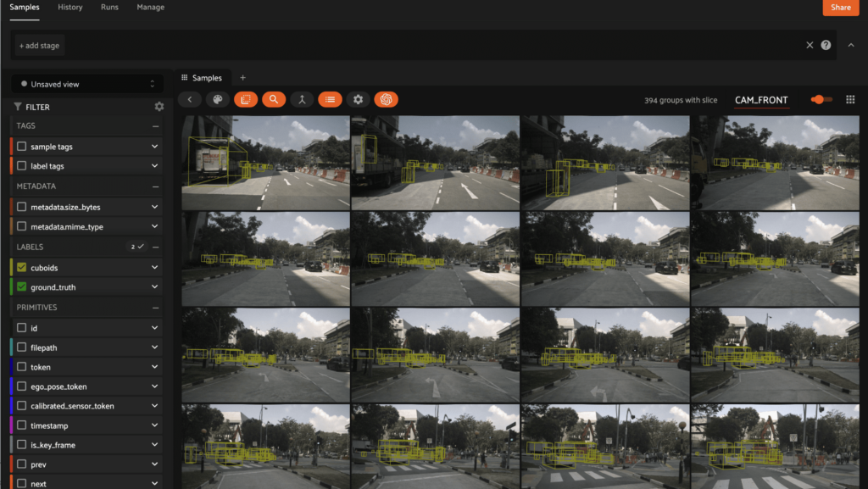
Task: Click the orange search magnifier icon
Action: [274, 99]
